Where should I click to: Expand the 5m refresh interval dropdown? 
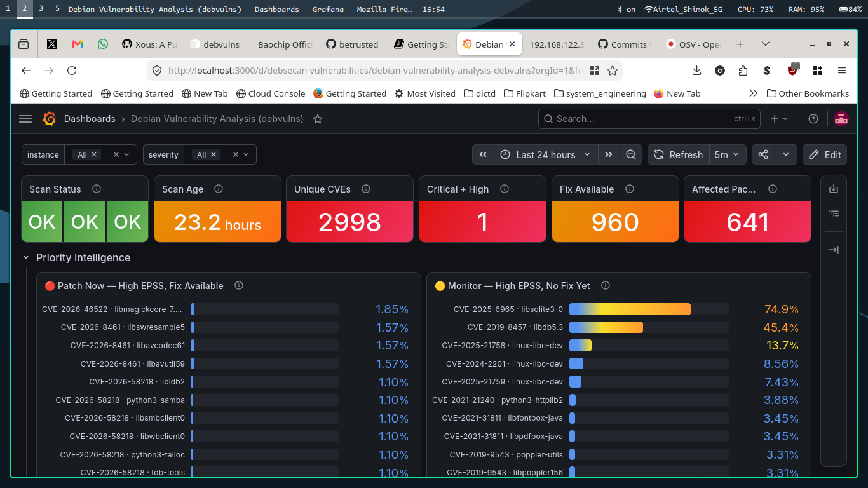(x=727, y=154)
